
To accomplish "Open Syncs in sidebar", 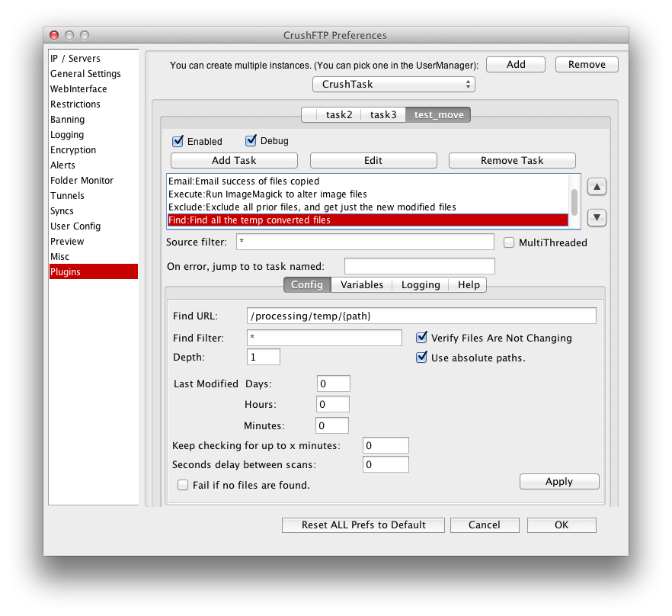I will pos(94,210).
